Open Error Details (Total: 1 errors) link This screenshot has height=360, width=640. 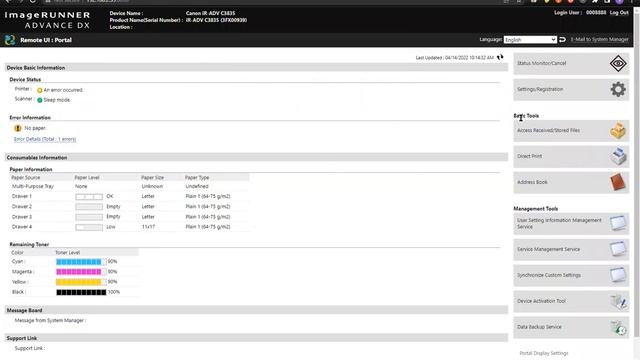45,139
